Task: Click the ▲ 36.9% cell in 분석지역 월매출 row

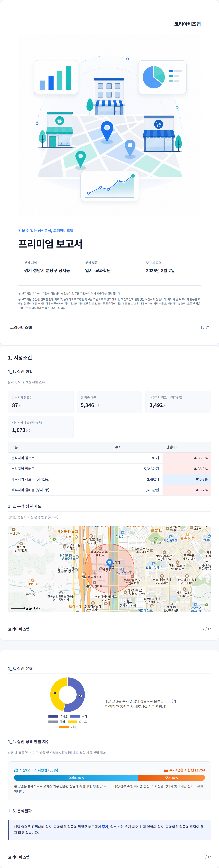Action: pos(187,469)
